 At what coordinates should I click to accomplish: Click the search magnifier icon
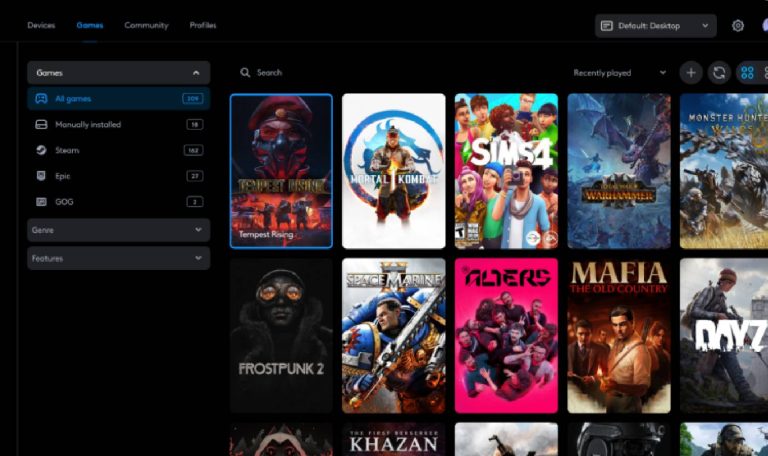pyautogui.click(x=245, y=73)
